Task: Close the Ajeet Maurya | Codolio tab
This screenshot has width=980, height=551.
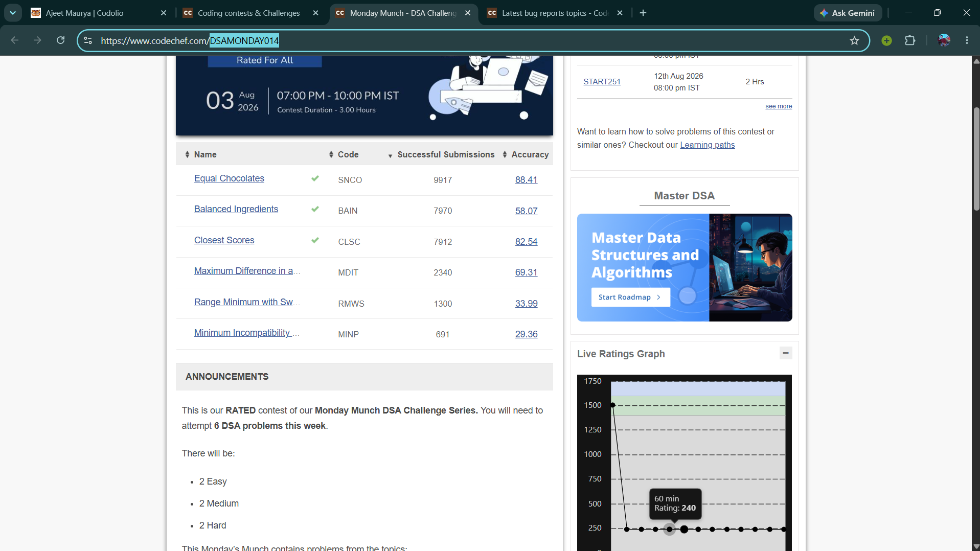Action: (164, 13)
